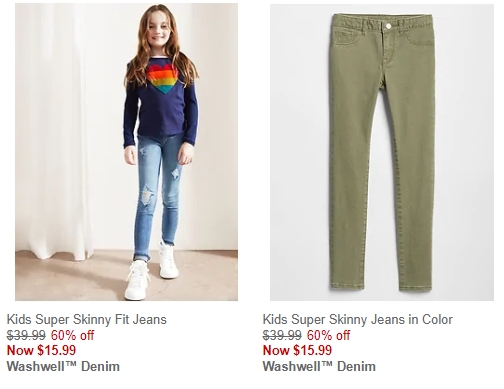Select Now $15.99 price for Jeans in Color
Viewport: 504px width, 389px height.
tap(297, 350)
